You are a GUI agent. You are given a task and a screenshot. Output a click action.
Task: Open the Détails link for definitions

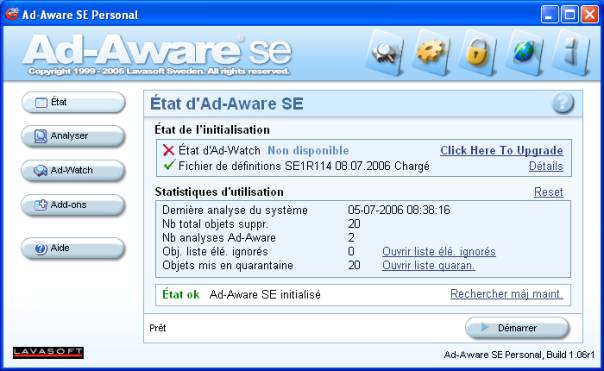pos(546,166)
